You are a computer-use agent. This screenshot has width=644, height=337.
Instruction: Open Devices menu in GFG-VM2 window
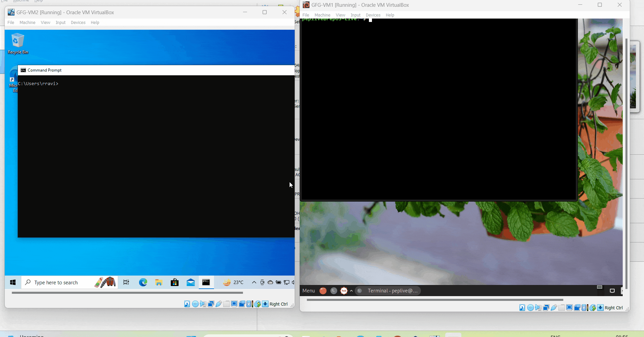pyautogui.click(x=78, y=23)
